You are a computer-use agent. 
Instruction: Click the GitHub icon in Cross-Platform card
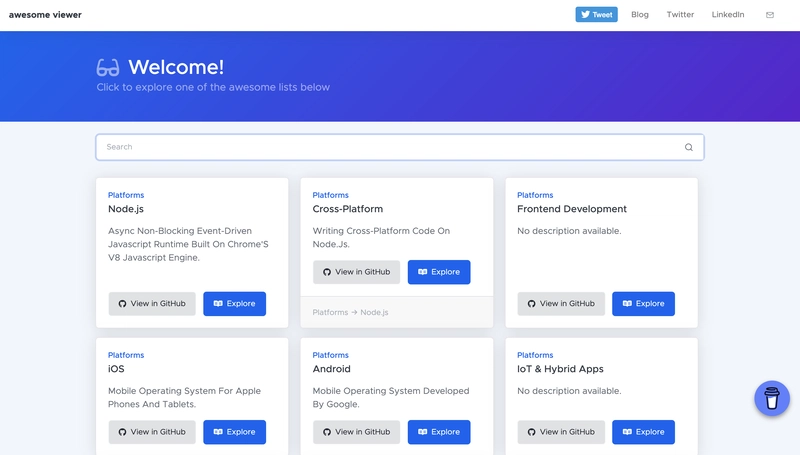tap(327, 272)
